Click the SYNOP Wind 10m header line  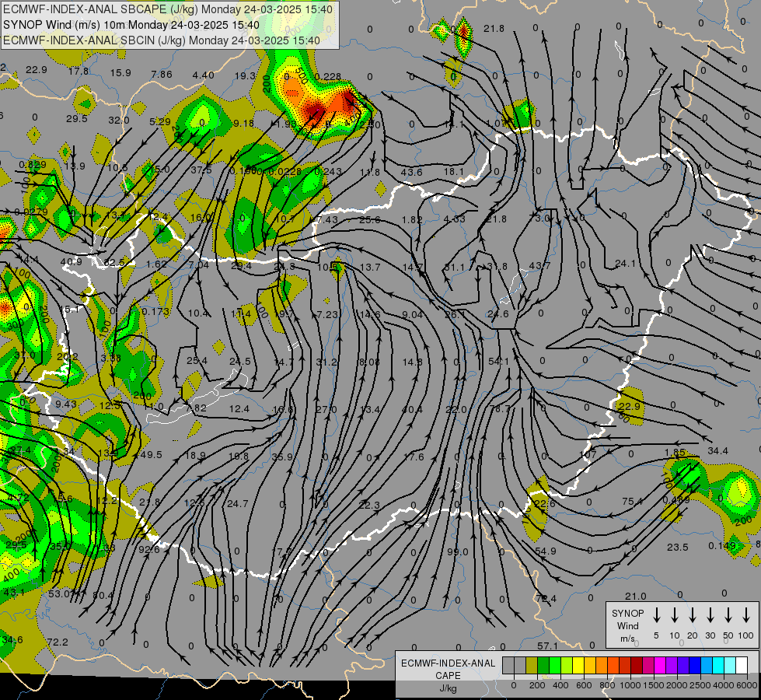(131, 25)
